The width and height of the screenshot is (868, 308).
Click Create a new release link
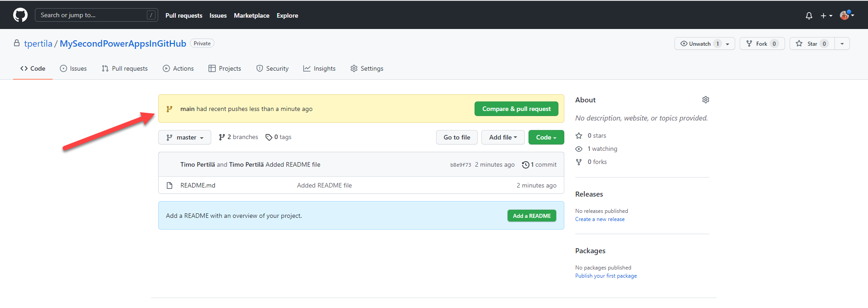(x=600, y=219)
